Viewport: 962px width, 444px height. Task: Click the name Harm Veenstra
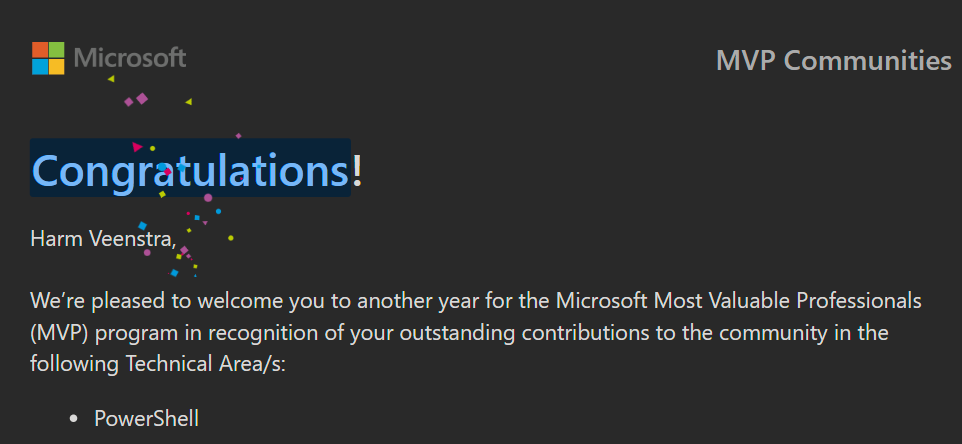tap(102, 239)
